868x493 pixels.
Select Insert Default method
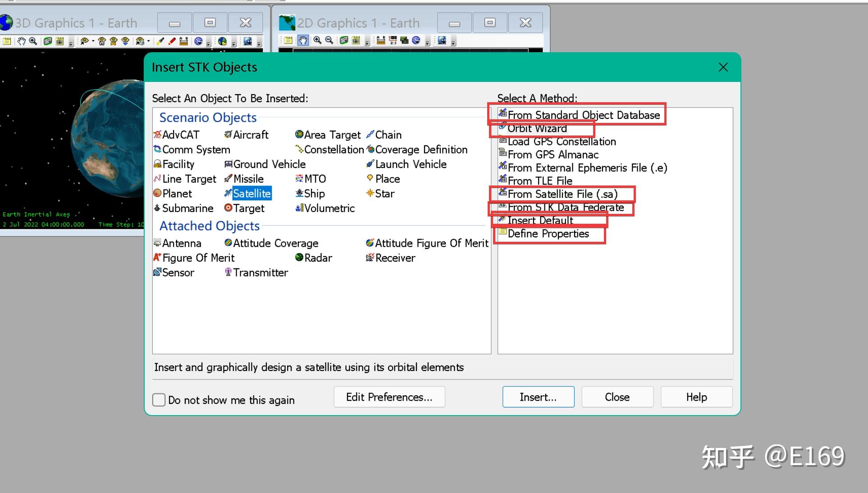[540, 220]
